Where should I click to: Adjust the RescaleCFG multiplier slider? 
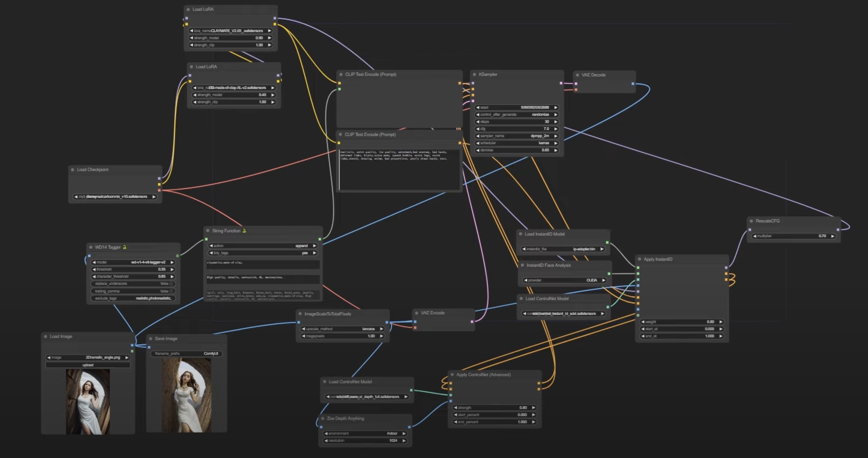point(794,236)
